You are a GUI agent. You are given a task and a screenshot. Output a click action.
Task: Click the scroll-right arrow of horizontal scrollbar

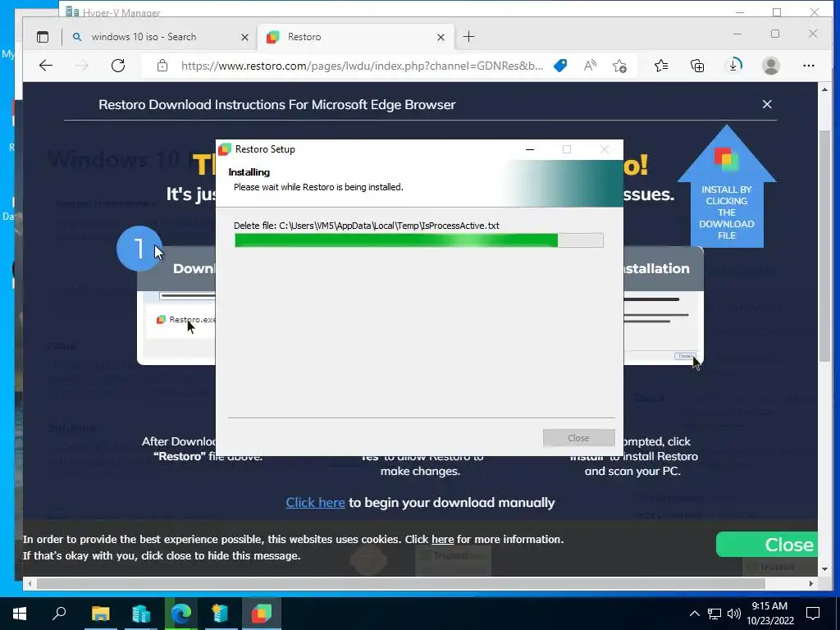click(x=811, y=583)
